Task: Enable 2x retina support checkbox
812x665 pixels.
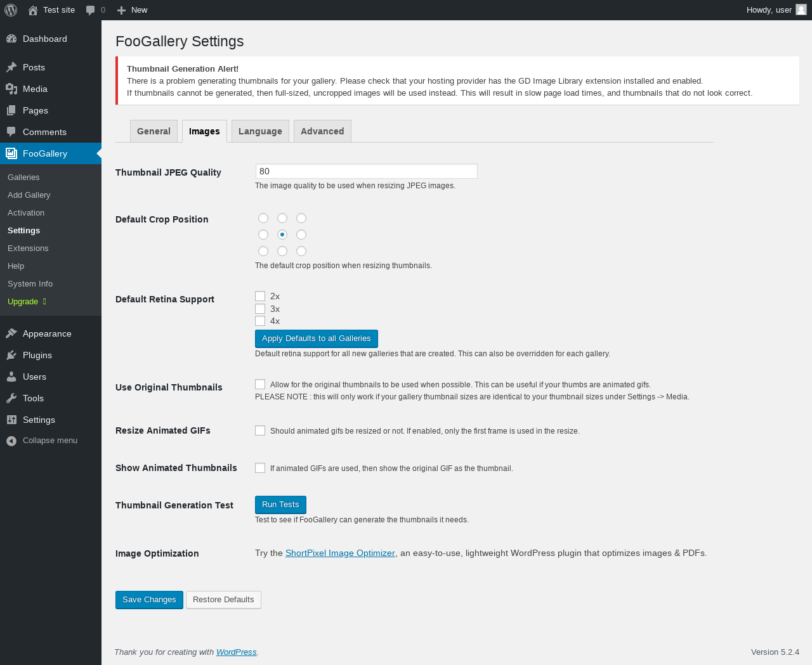Action: (260, 296)
